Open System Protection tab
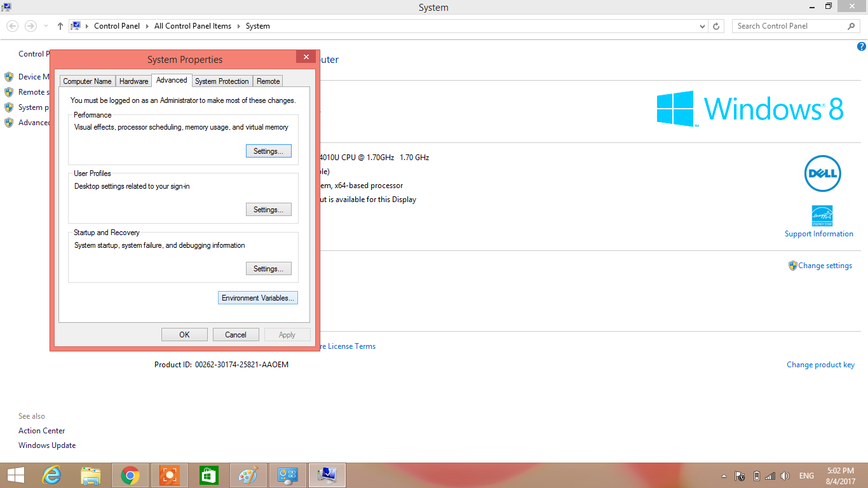 pos(222,81)
